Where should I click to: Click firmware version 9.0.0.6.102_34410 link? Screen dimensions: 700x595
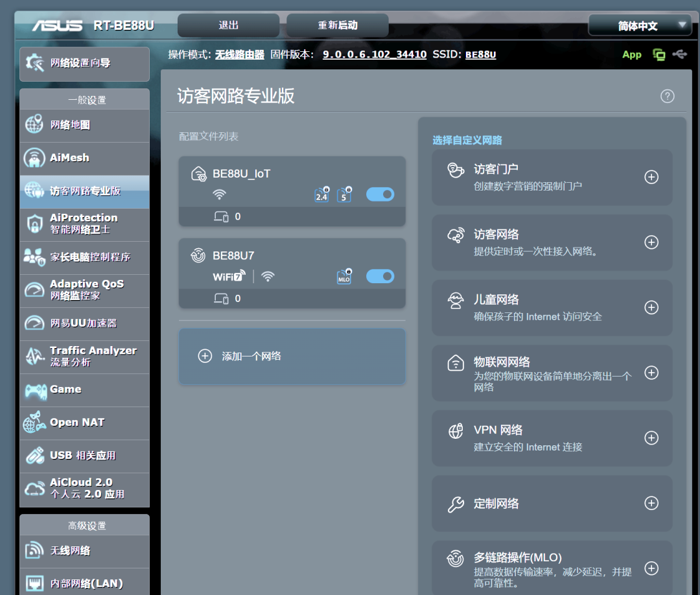pyautogui.click(x=375, y=54)
